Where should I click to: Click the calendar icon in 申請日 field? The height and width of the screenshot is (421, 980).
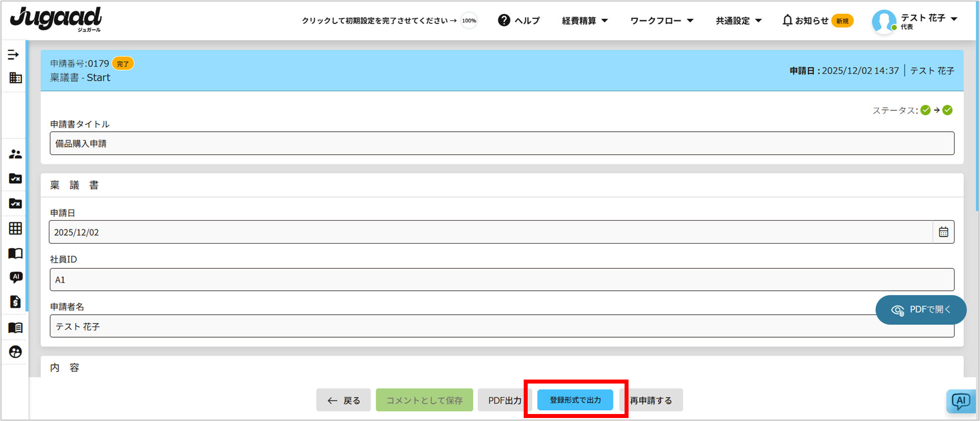[x=943, y=232]
